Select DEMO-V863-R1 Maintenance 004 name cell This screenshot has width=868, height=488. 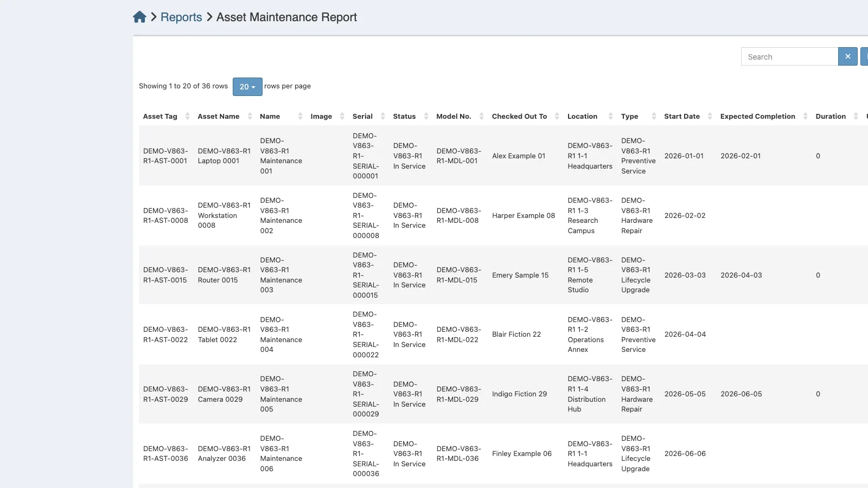coord(281,335)
